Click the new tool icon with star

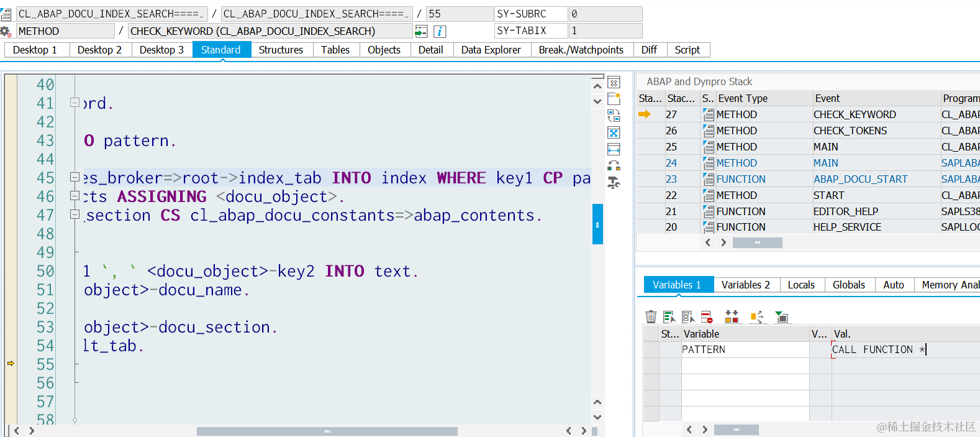(x=614, y=99)
